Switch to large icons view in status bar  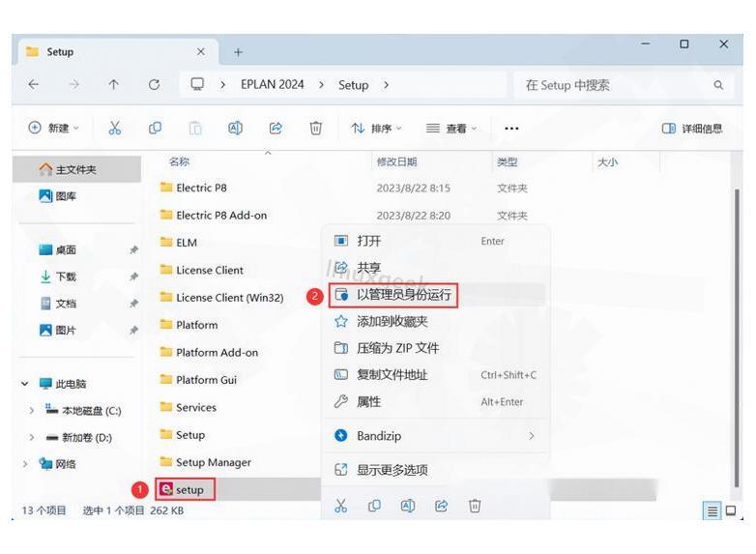(x=731, y=510)
